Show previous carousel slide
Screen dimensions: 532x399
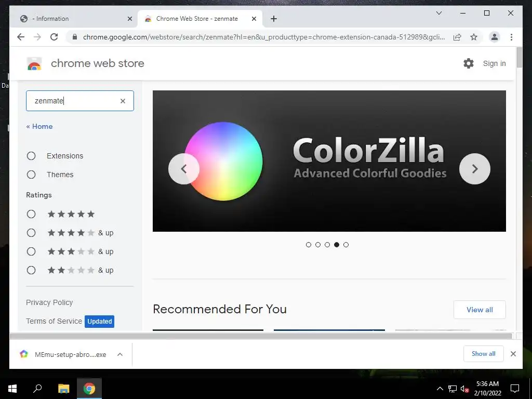183,169
